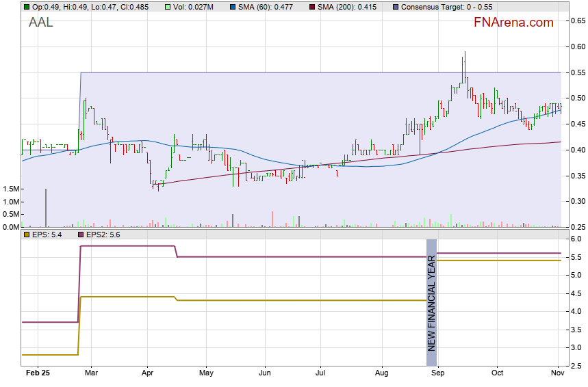Click the dark red SMA (200) legend swatch
588x387 pixels.
point(313,6)
